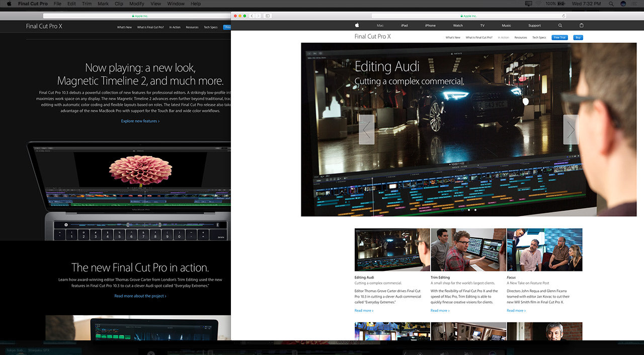The image size is (644, 355).
Task: Click Final Cut Pro X title in front window
Action: 372,37
